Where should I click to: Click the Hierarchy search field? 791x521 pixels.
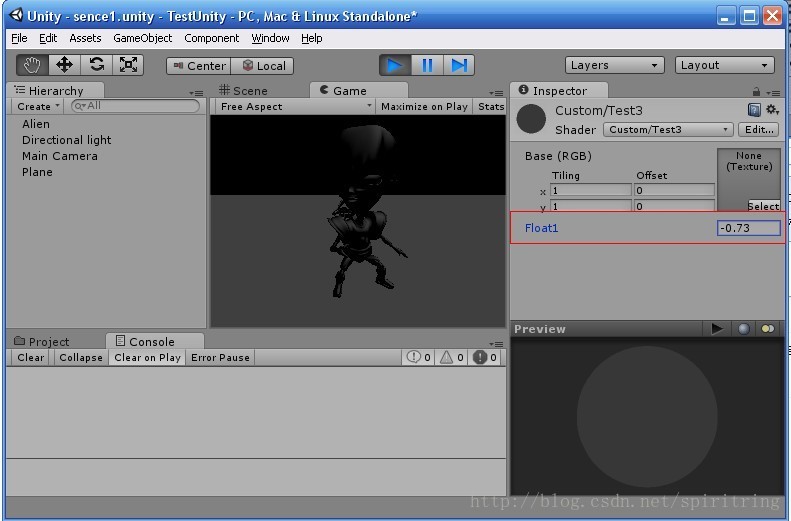[135, 106]
